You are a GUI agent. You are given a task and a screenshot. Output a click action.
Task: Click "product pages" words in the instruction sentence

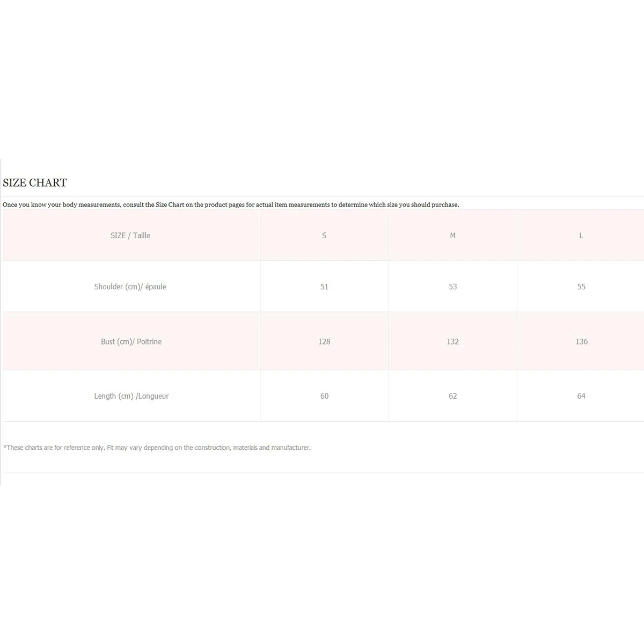pyautogui.click(x=223, y=204)
